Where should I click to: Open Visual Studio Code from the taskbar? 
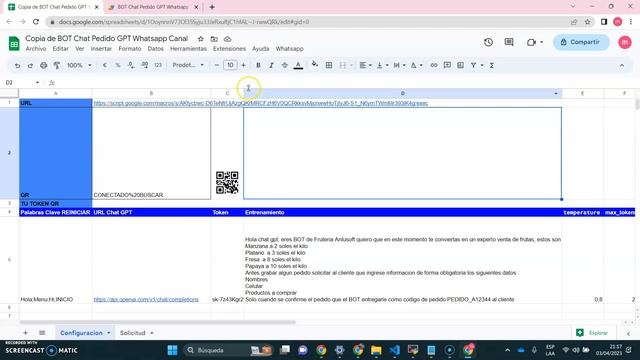(x=394, y=350)
